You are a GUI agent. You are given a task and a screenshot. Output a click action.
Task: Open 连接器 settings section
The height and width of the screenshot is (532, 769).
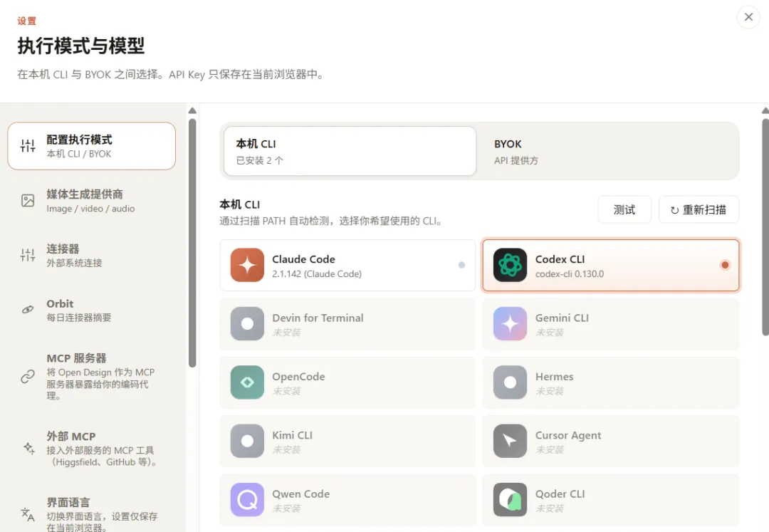92,255
